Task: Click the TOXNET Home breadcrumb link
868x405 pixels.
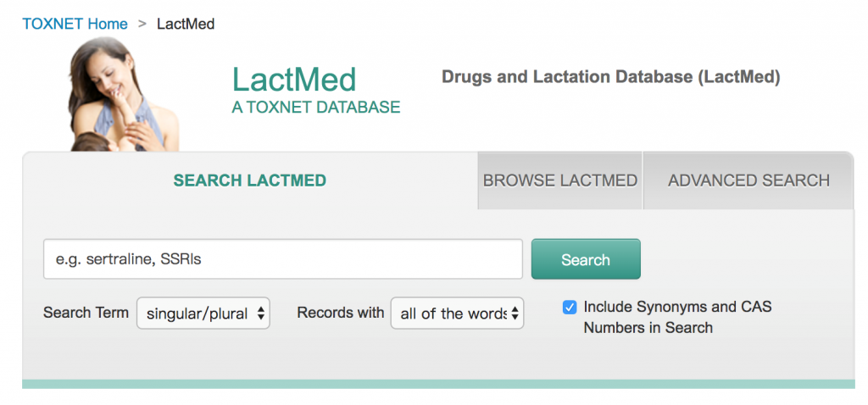Action: pos(75,25)
